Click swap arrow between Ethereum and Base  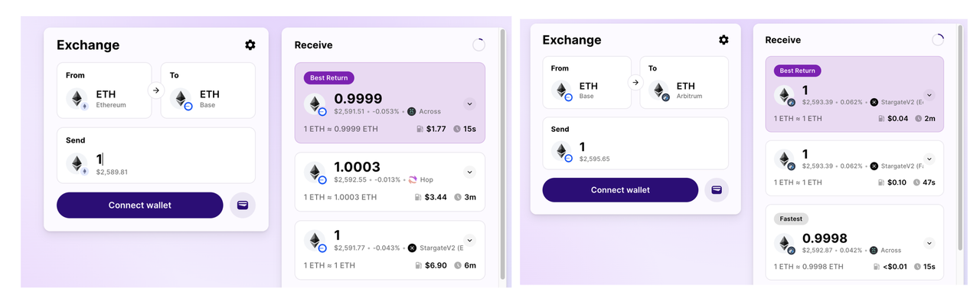(156, 90)
